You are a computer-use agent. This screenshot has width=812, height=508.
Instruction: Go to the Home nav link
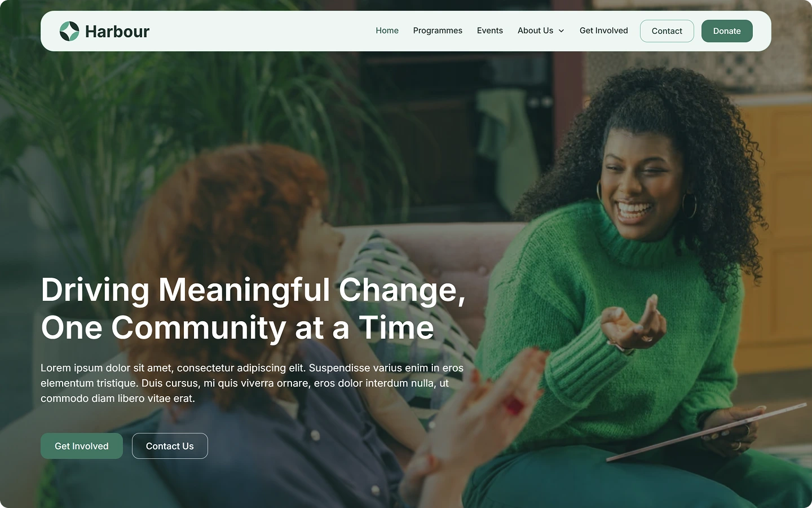click(387, 30)
